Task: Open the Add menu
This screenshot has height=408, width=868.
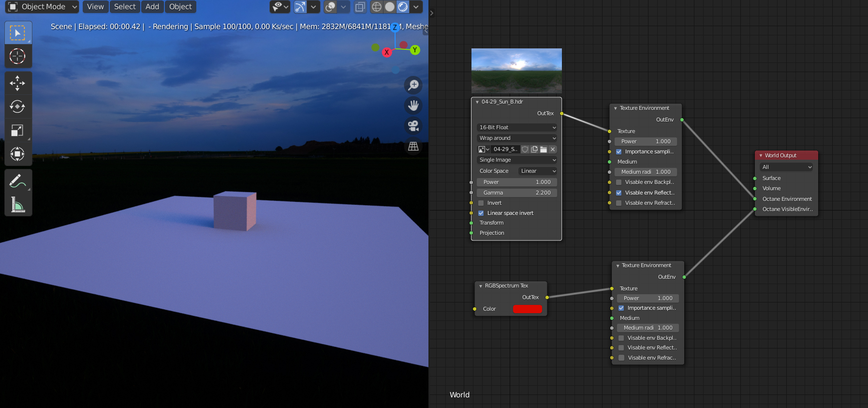Action: click(x=152, y=7)
